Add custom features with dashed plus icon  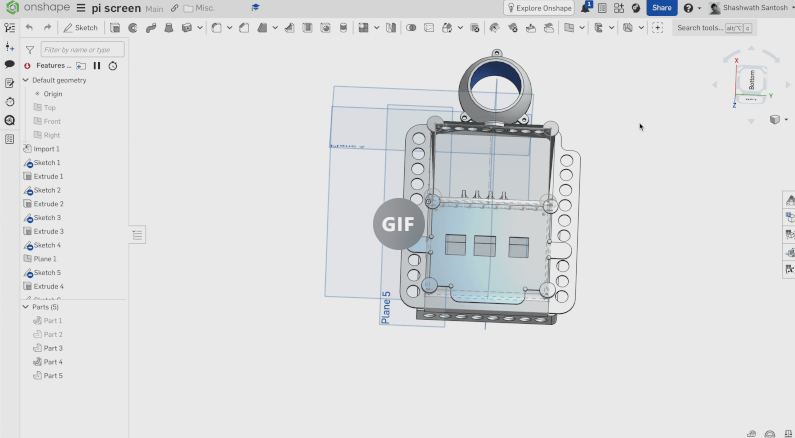point(657,28)
